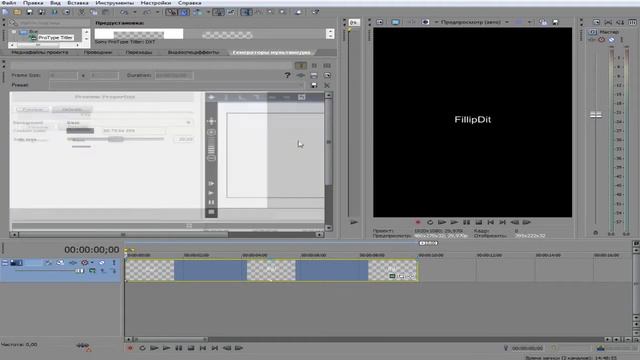Click the Open project folder icon

click(x=17, y=12)
